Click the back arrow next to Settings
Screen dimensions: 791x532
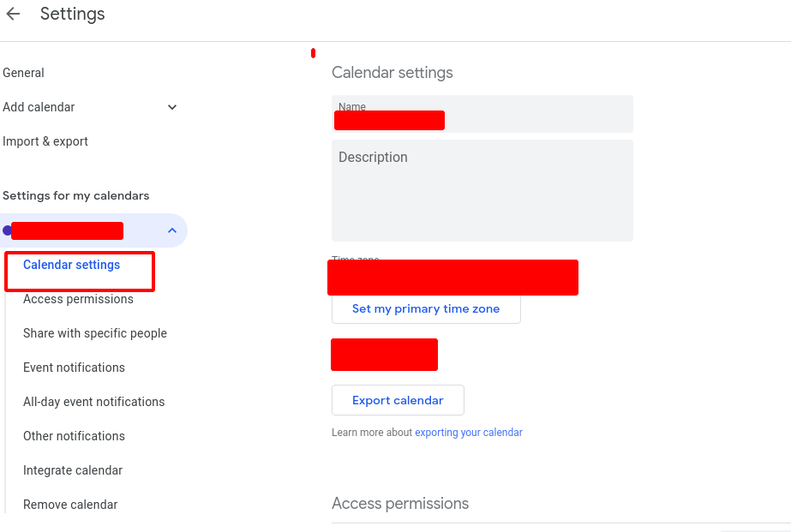[13, 15]
